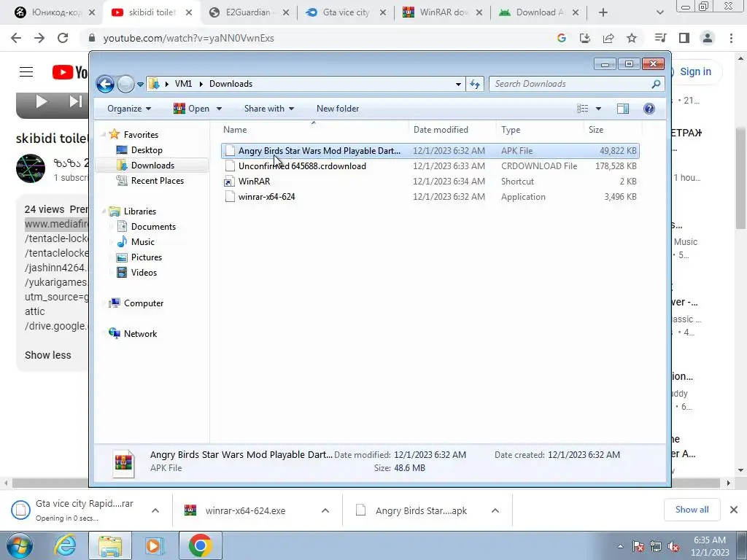Open Network in navigation pane
The width and height of the screenshot is (747, 560).
point(140,334)
